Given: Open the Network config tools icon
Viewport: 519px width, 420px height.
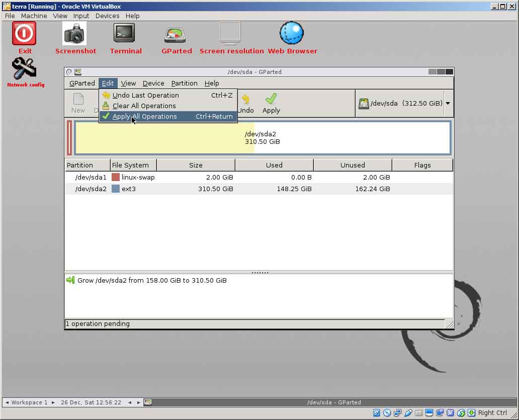Looking at the screenshot, I should pos(24,68).
